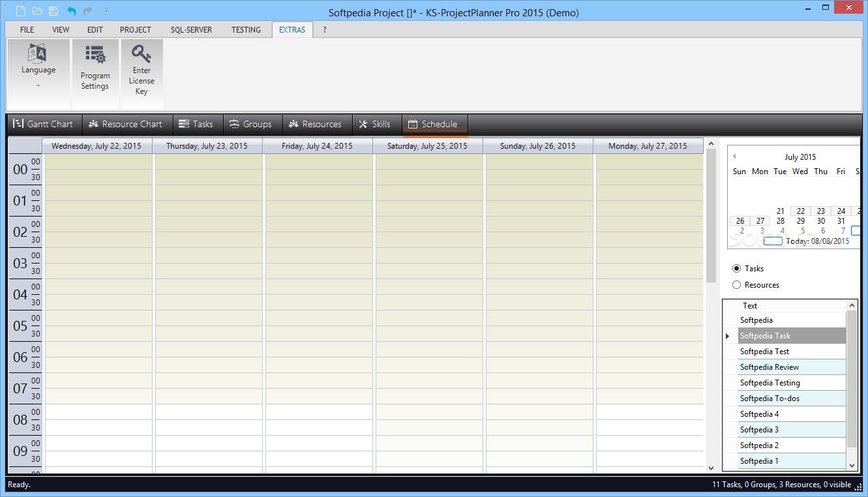Click the 08 hour label in schedule
The height and width of the screenshot is (497, 868).
(x=20, y=420)
